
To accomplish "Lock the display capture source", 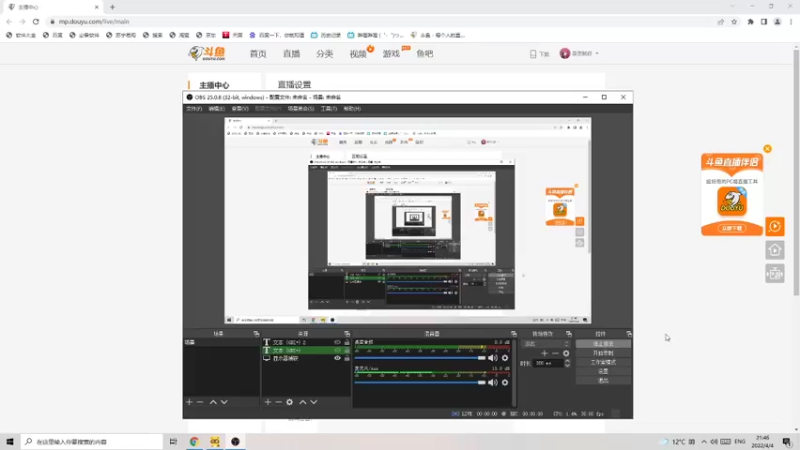I will [347, 358].
